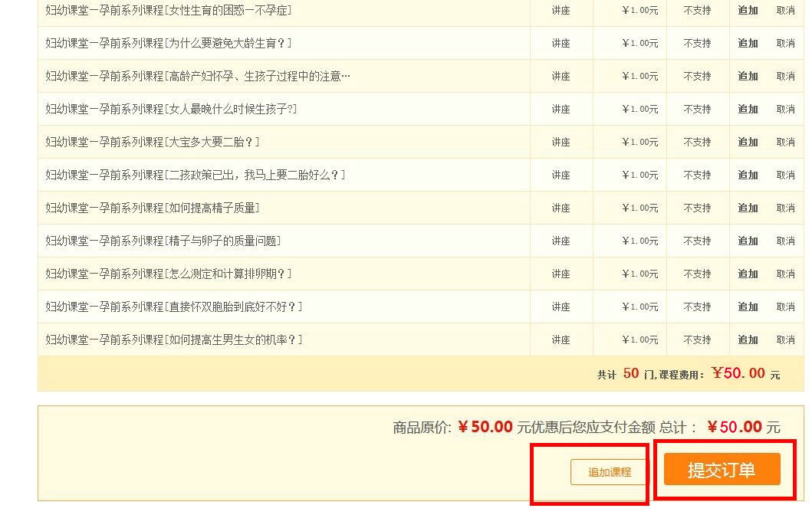Screen dimensions: 812x515
Task: Click the 讲座 label for the first course
Action: tap(561, 10)
